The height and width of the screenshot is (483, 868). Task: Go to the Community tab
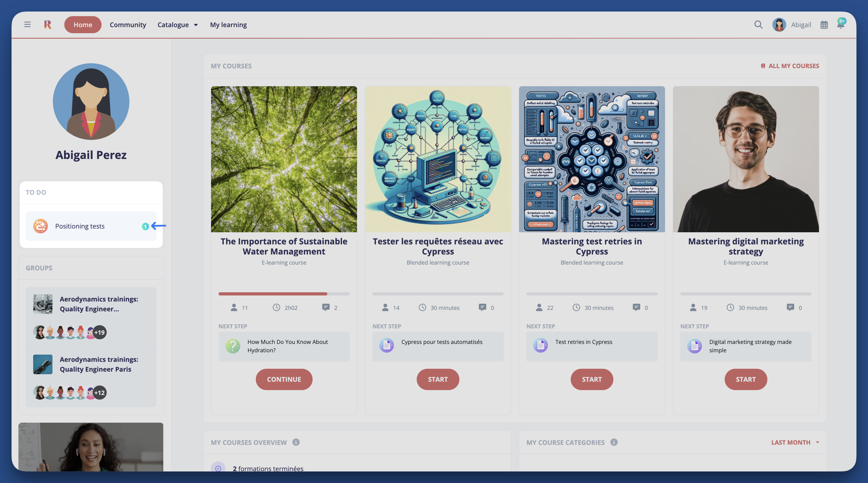pos(128,25)
